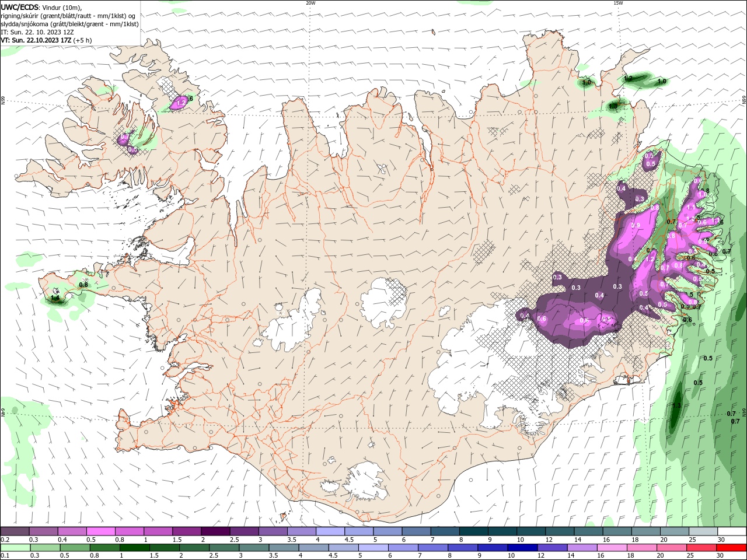Click the 'IT: Sun. 22. 10. 2023 12Z' initial time line
This screenshot has height=560, width=747.
pyautogui.click(x=37, y=32)
